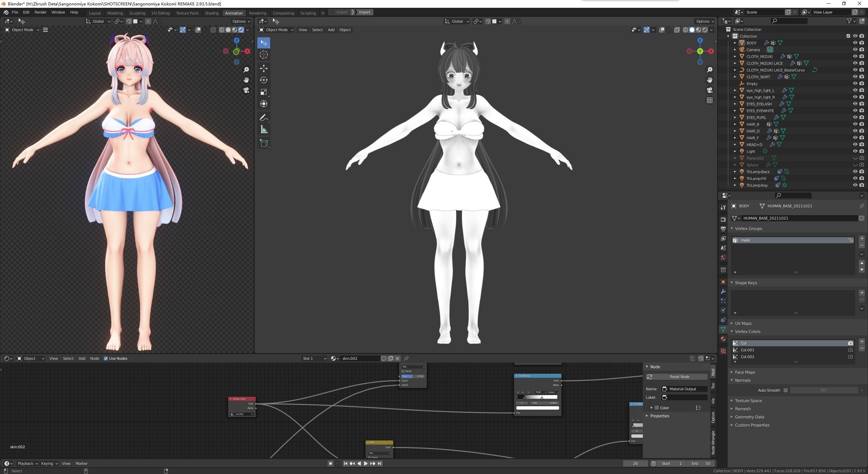
Task: Open World Properties tab
Action: [723, 257]
